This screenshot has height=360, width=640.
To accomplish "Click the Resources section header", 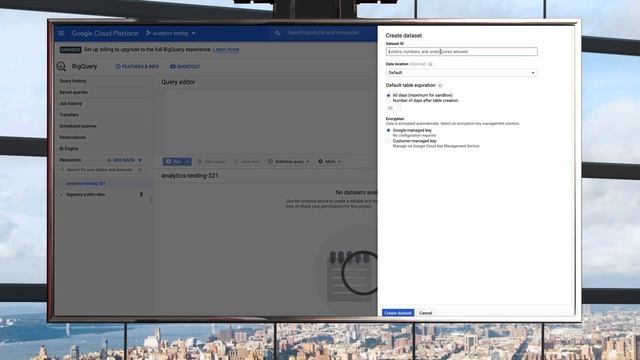I will (70, 160).
